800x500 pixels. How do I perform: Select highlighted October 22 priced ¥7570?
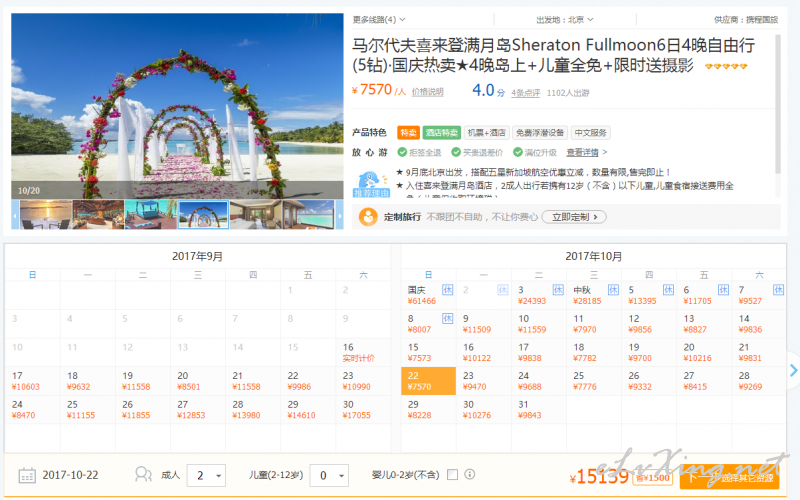[429, 381]
